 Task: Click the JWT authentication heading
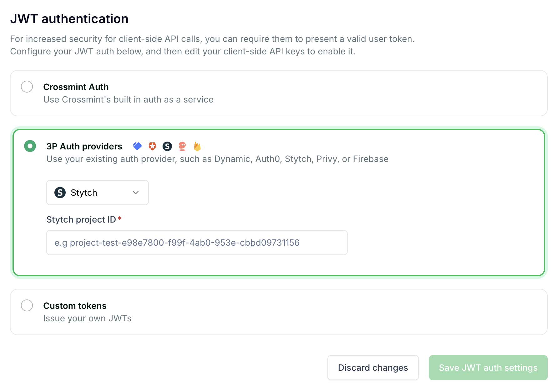[x=69, y=19]
